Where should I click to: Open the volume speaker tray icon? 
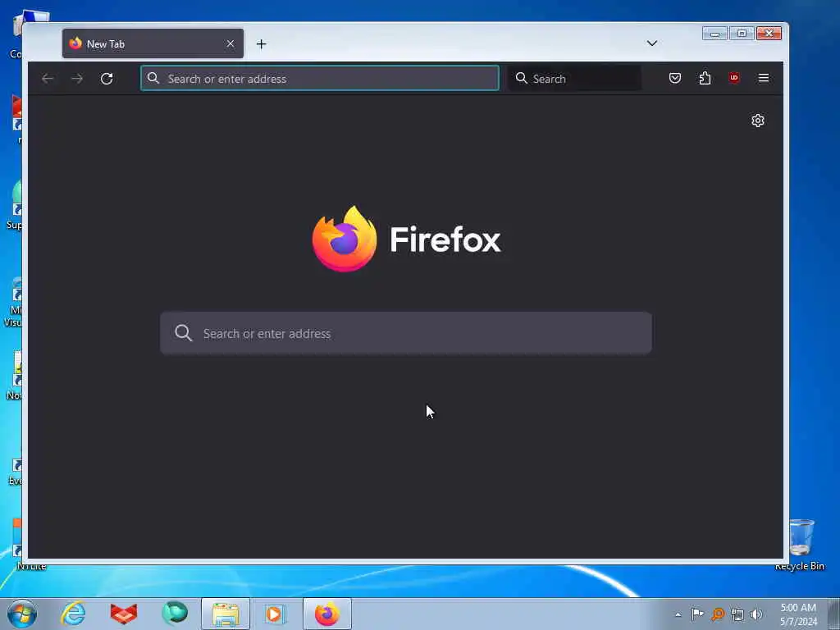[x=756, y=614]
